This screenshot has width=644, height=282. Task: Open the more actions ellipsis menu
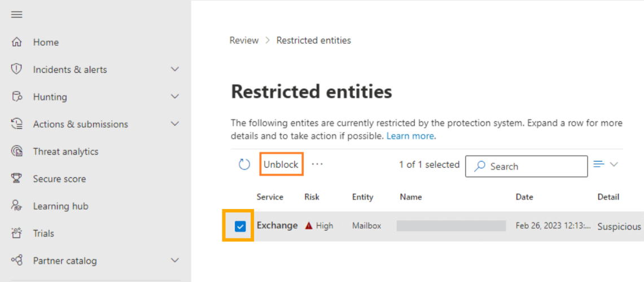tap(317, 164)
